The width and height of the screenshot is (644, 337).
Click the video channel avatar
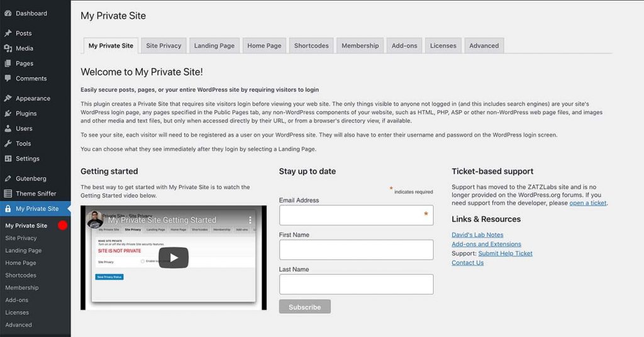pos(95,219)
